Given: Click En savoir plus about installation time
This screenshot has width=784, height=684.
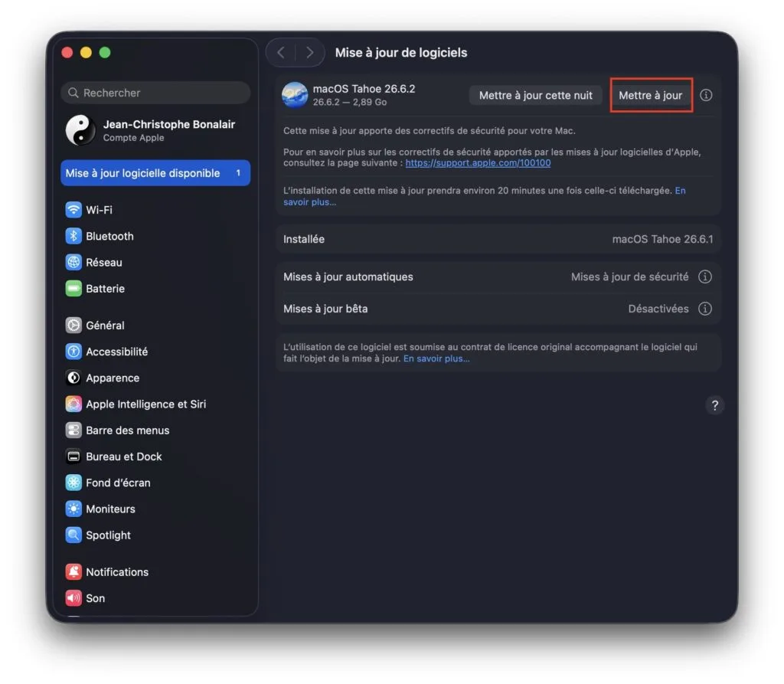Looking at the screenshot, I should click(485, 197).
